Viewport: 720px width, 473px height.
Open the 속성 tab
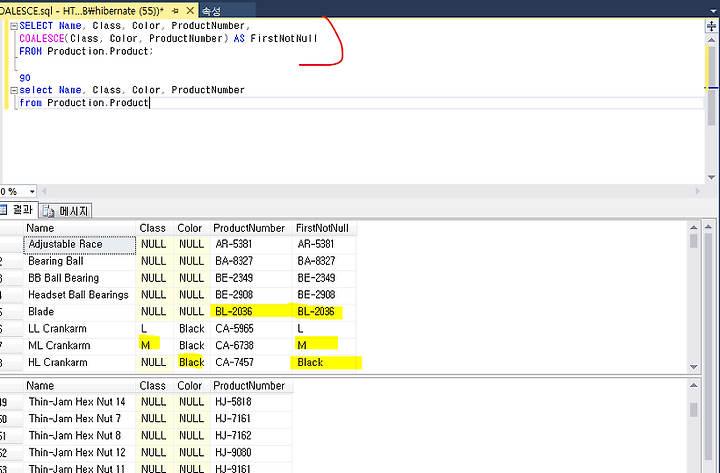(x=211, y=11)
